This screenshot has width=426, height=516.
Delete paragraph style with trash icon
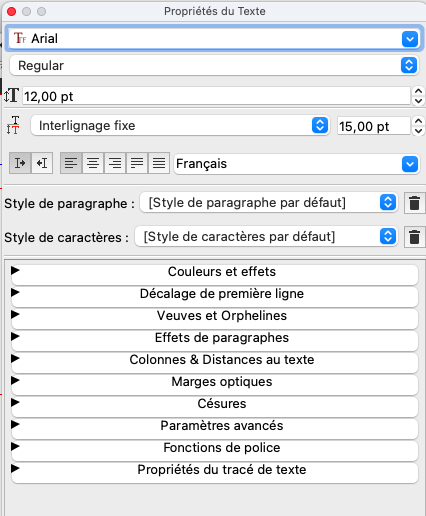[x=414, y=203]
